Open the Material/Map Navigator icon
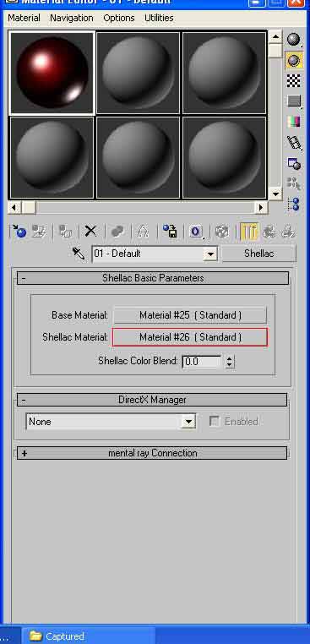 294,204
